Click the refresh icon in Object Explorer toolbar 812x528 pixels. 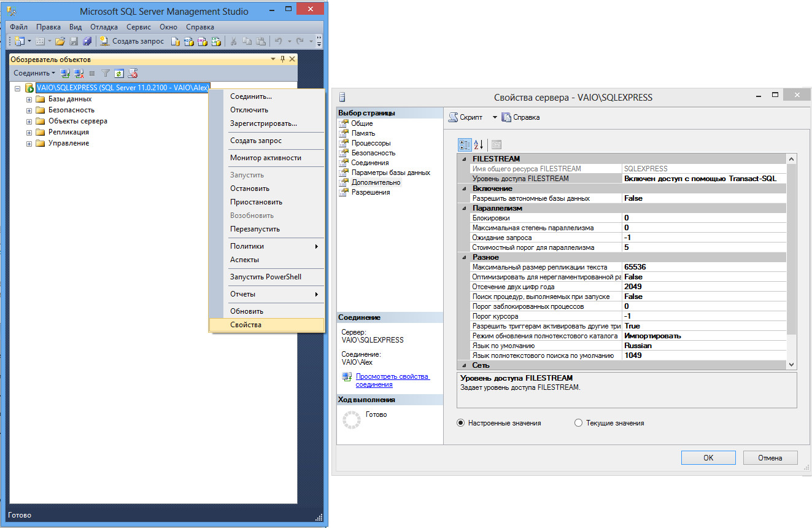(x=118, y=73)
